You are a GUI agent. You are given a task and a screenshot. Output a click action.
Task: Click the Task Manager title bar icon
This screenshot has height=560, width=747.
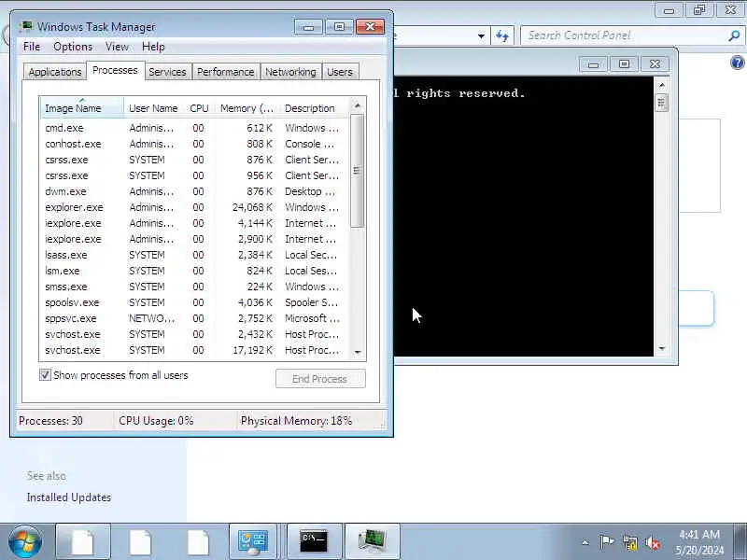(x=27, y=26)
